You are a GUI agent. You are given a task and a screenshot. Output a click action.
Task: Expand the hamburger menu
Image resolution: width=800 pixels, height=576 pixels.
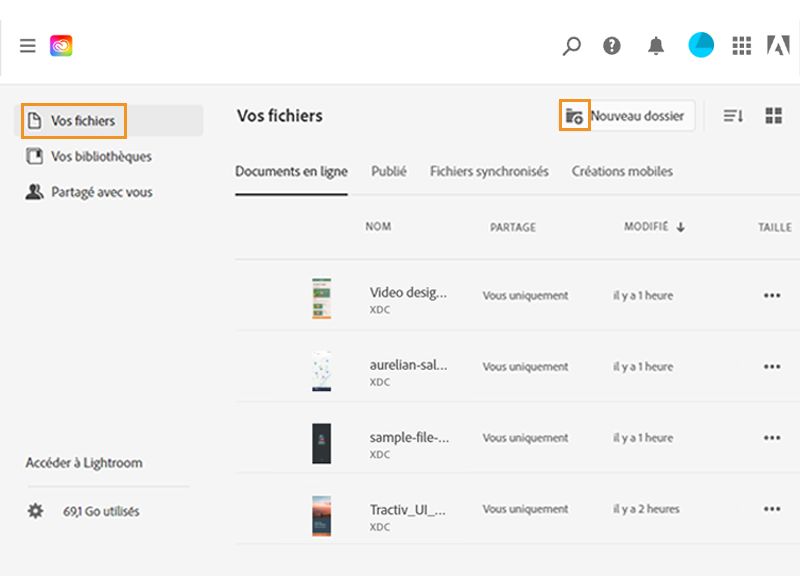point(27,45)
